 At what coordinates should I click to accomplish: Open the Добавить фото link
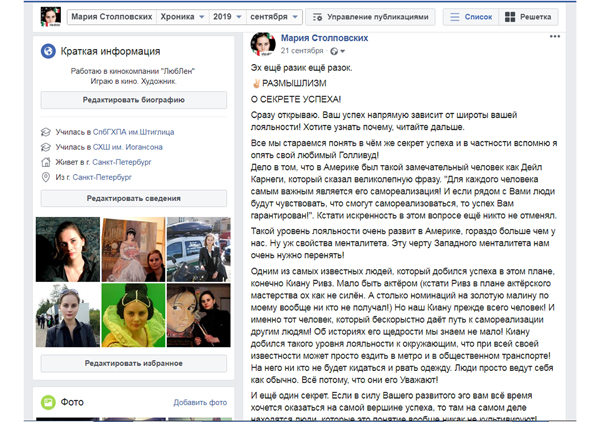tap(200, 402)
